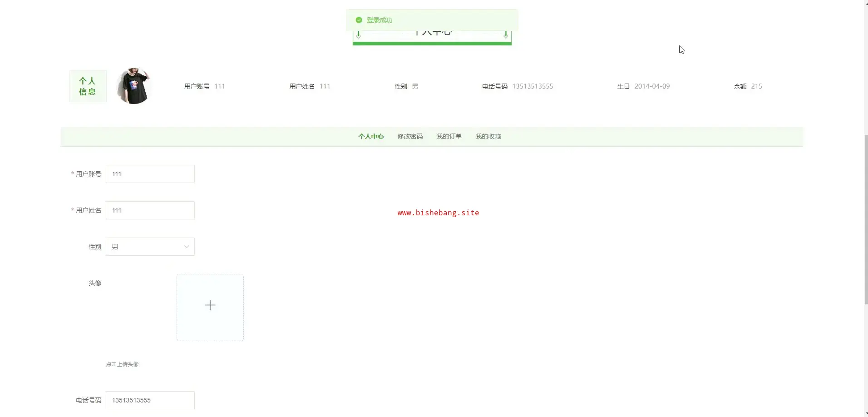The width and height of the screenshot is (868, 417).
Task: Show the 我的收藏 tab
Action: [488, 137]
